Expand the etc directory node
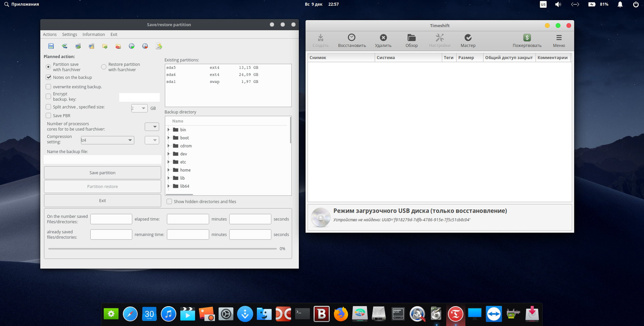 (169, 162)
